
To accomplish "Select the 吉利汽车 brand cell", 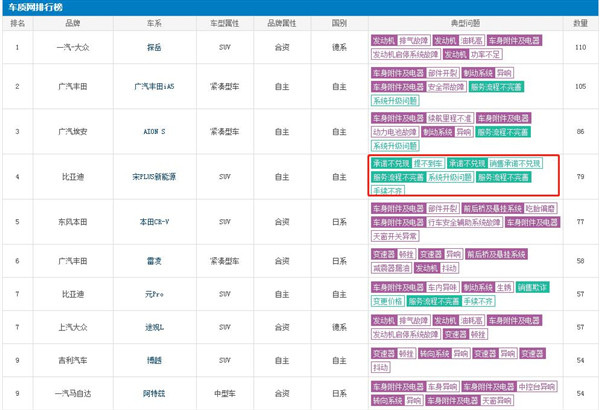I will (73, 361).
